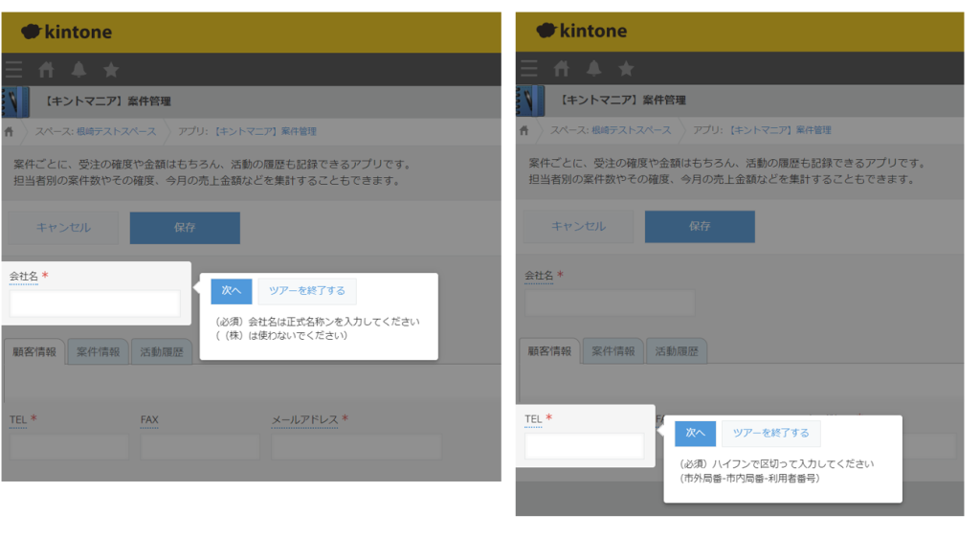
Task: Focus dimmed 会社名 input in right screenshot
Action: (x=610, y=303)
